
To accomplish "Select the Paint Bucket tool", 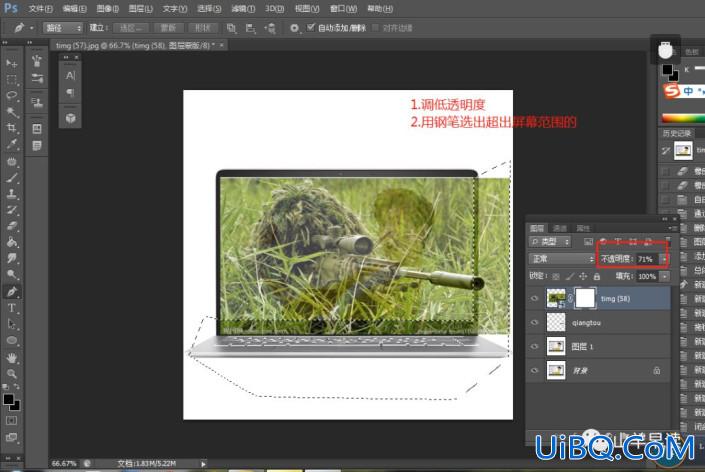I will [x=12, y=242].
